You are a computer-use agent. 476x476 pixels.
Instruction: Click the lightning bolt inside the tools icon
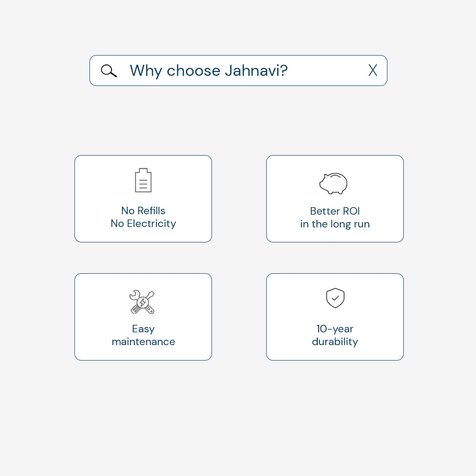point(142,302)
